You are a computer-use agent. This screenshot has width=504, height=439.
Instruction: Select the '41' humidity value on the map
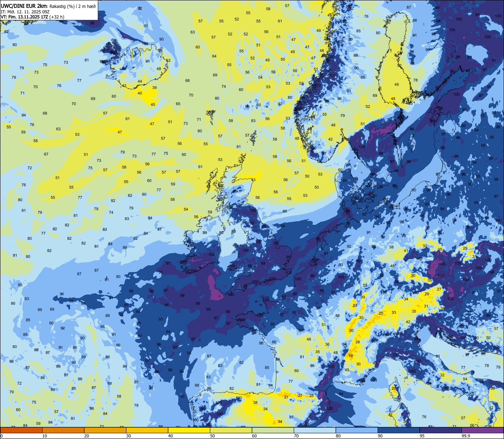406,251
